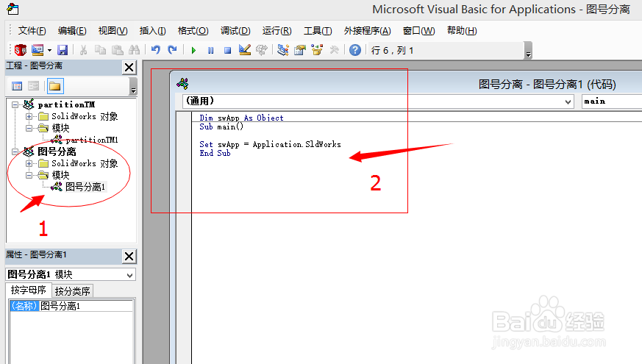Open project panel toolbar overflow arrow
Viewport: 642px width, 364px height.
coord(133,87)
